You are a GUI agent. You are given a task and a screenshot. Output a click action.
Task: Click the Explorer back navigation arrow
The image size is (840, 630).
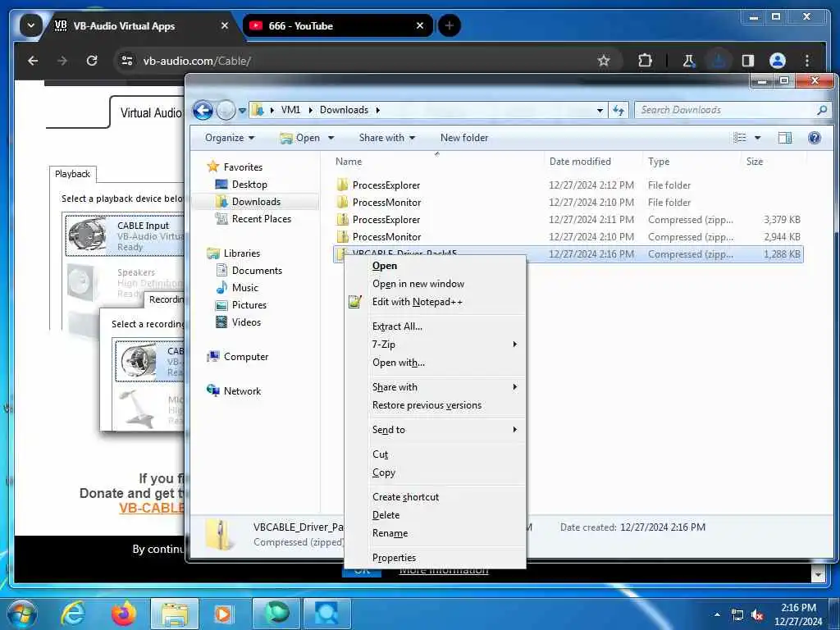coord(203,111)
